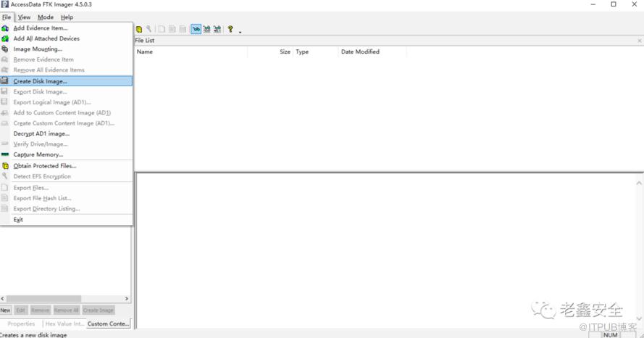
Task: Click Detect EFS Encryption menu entry
Action: click(67, 176)
